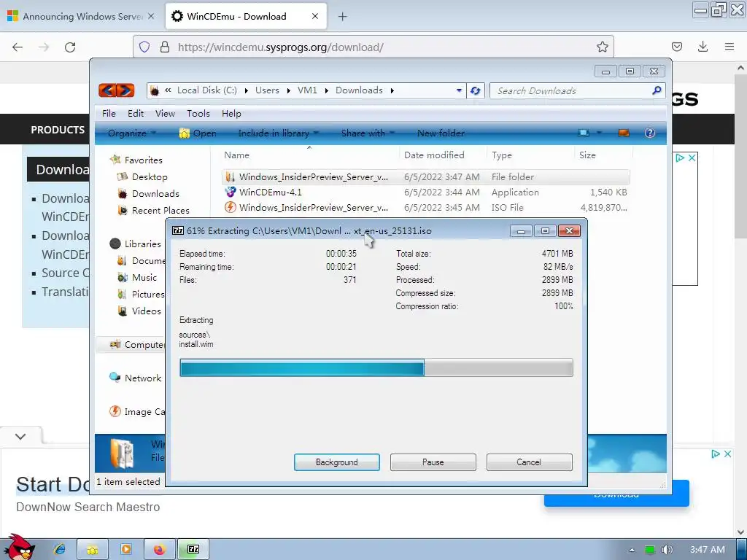Screen dimensions: 747x560
Task: Click the search magnifier in Search Downloads
Action: (657, 90)
